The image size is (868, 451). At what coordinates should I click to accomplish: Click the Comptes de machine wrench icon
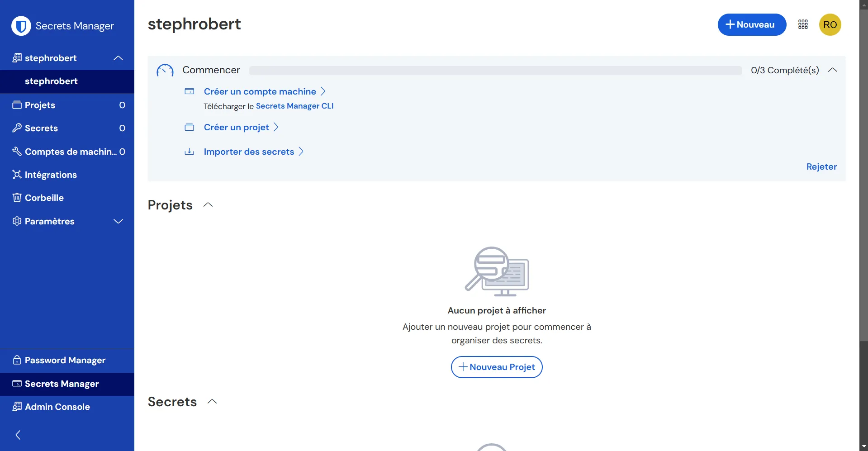pyautogui.click(x=17, y=152)
